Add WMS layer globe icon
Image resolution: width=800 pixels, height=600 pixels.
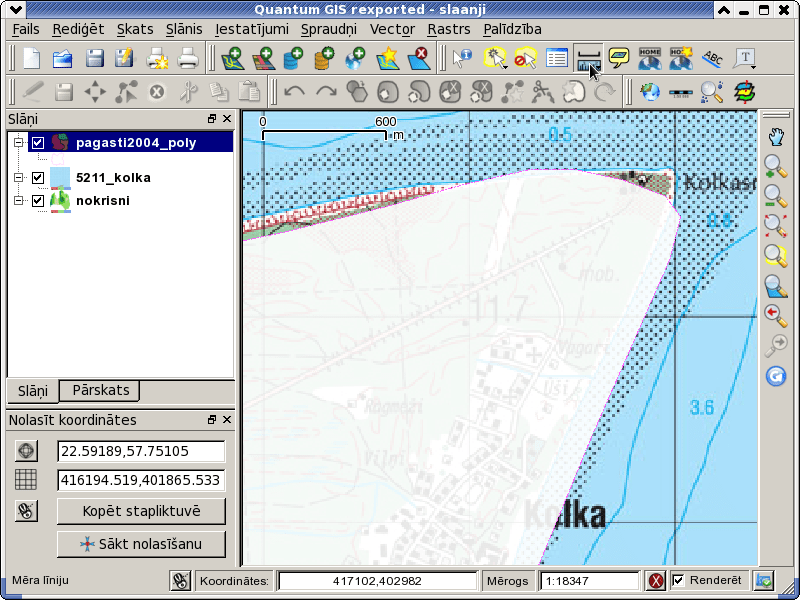pos(356,59)
